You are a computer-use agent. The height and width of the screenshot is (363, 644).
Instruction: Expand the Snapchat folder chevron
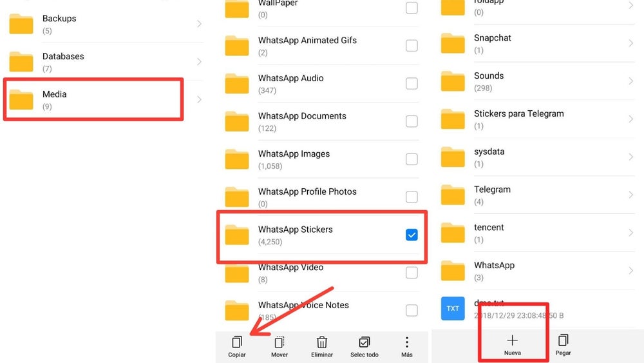pyautogui.click(x=630, y=43)
